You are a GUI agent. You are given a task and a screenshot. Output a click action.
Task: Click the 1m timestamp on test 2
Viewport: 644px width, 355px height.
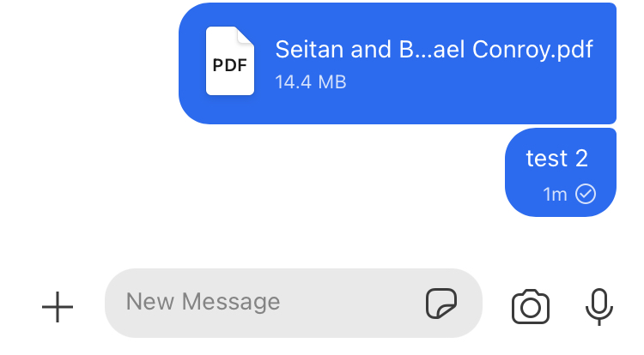(555, 195)
